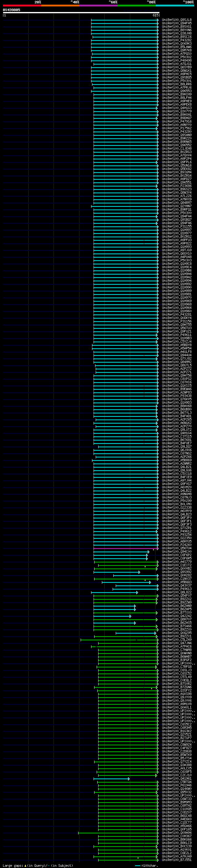The image size is (197, 868).
Task: Select the query name AV439805
Action: tap(11, 10)
